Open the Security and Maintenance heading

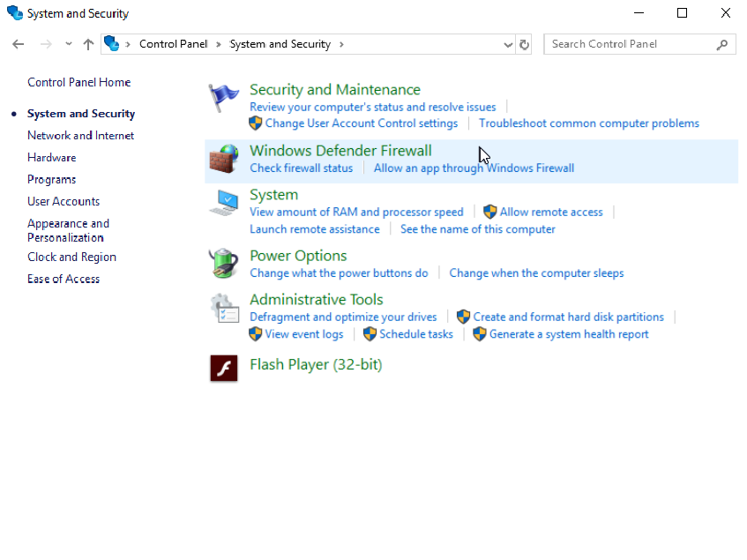(335, 90)
